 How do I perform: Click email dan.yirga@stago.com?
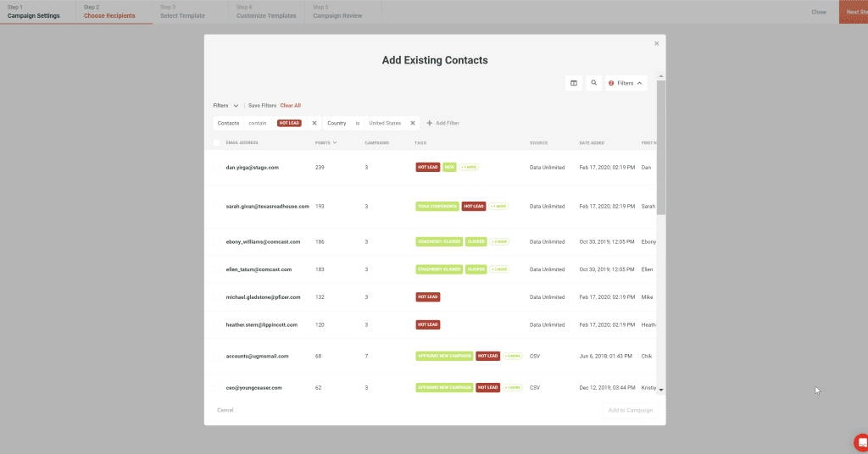click(253, 168)
